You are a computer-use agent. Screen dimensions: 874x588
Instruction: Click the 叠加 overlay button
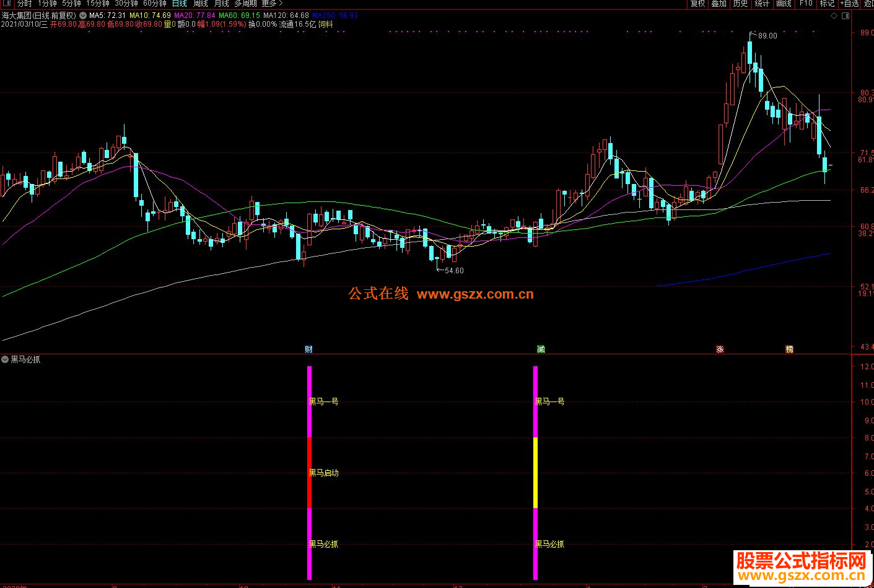719,4
